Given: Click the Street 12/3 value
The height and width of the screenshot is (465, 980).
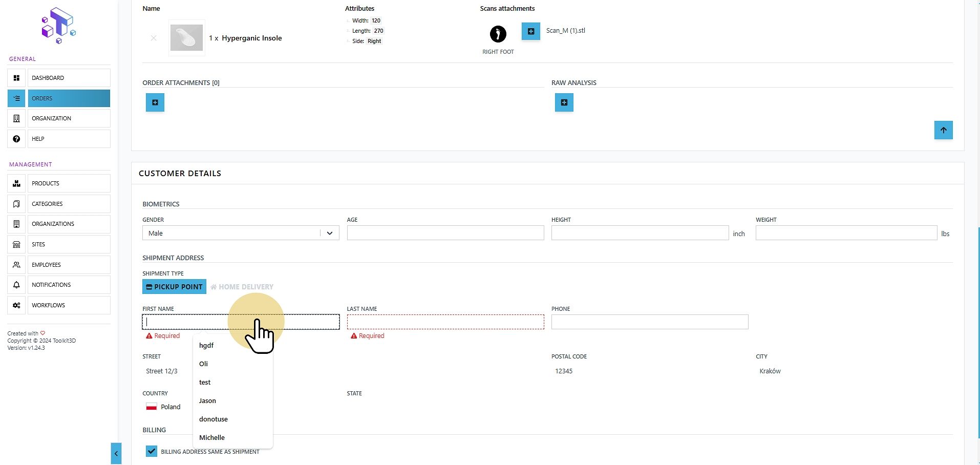Looking at the screenshot, I should (x=162, y=371).
